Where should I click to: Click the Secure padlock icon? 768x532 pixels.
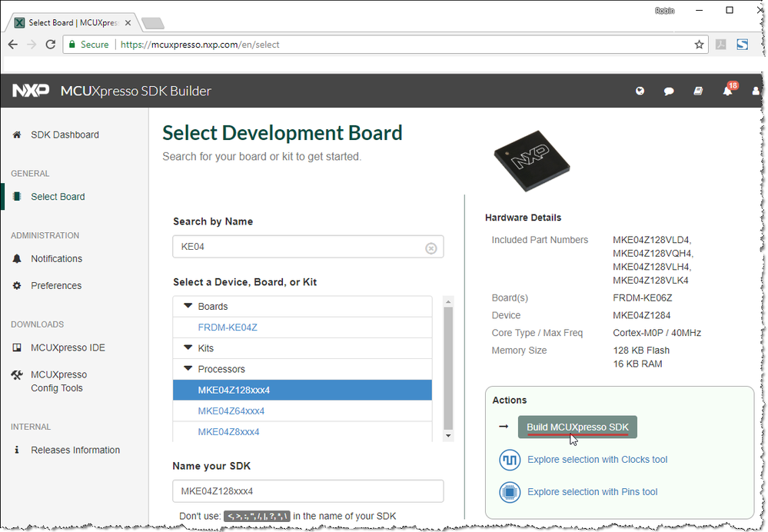[72, 45]
